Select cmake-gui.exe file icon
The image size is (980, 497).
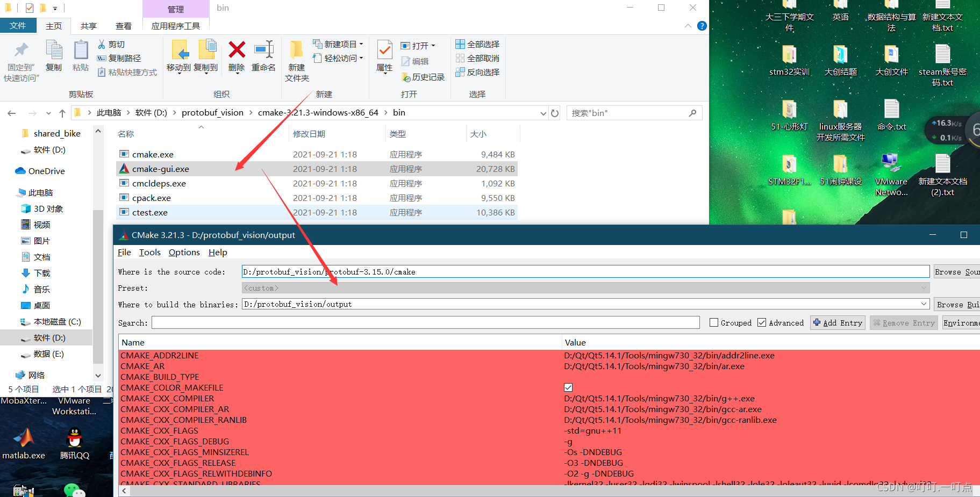click(124, 169)
